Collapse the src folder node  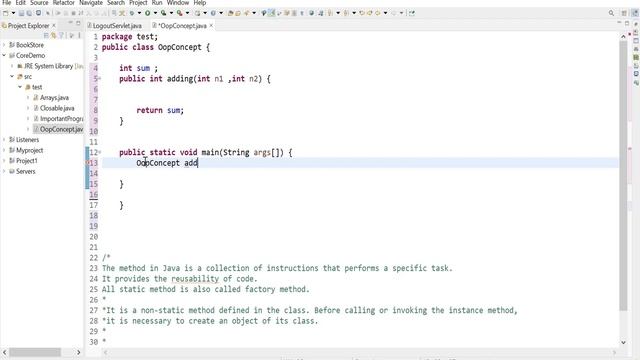point(12,77)
